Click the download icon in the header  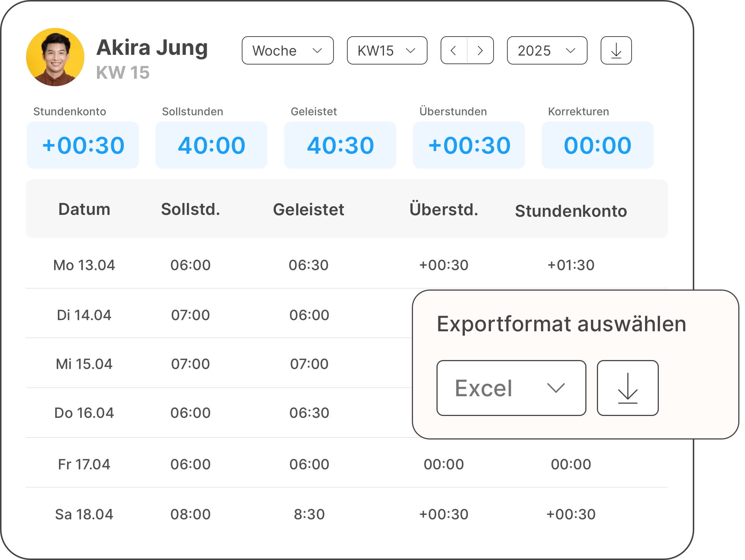coord(616,50)
